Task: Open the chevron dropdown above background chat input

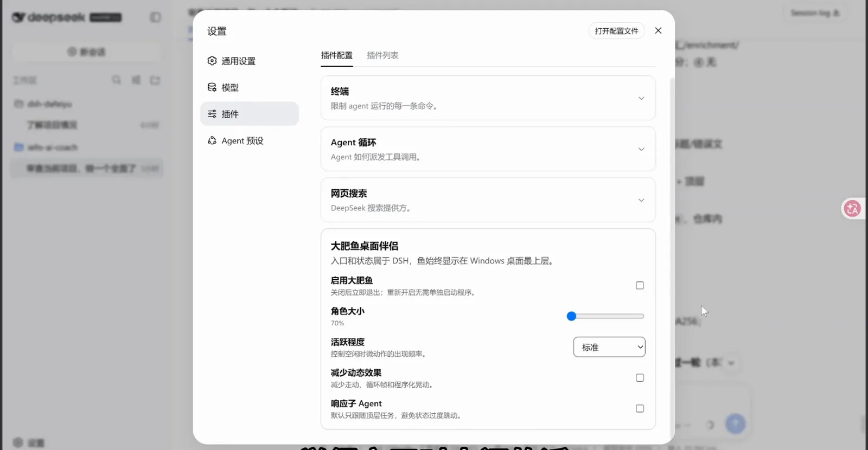Action: pyautogui.click(x=731, y=363)
